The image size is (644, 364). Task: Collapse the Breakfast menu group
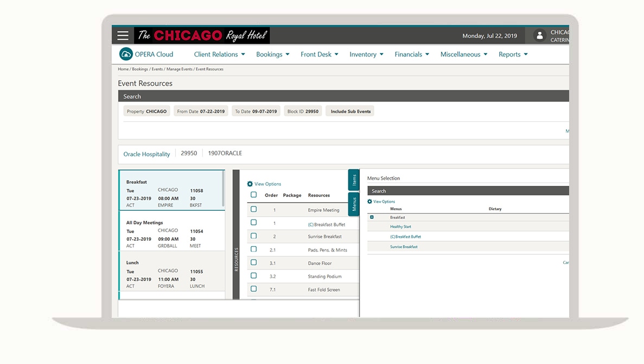click(372, 217)
